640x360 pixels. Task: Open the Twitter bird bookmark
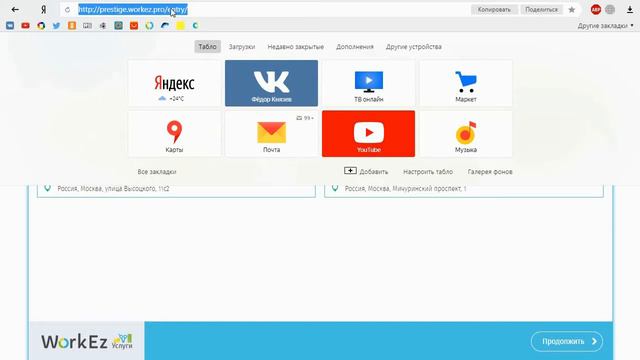coord(56,25)
